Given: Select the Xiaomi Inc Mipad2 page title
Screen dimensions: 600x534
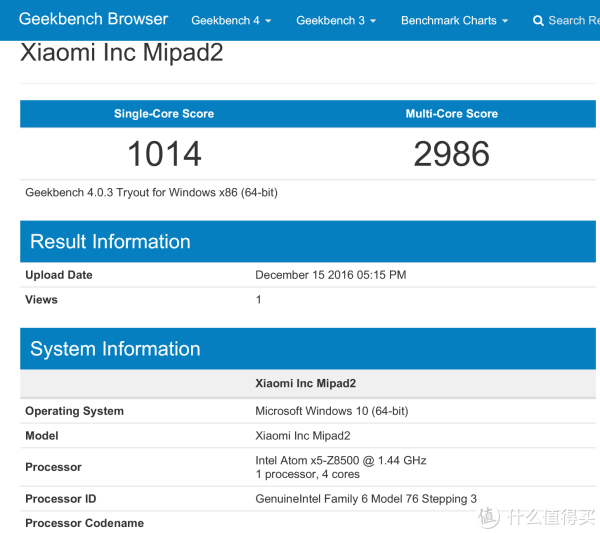Looking at the screenshot, I should tap(122, 52).
